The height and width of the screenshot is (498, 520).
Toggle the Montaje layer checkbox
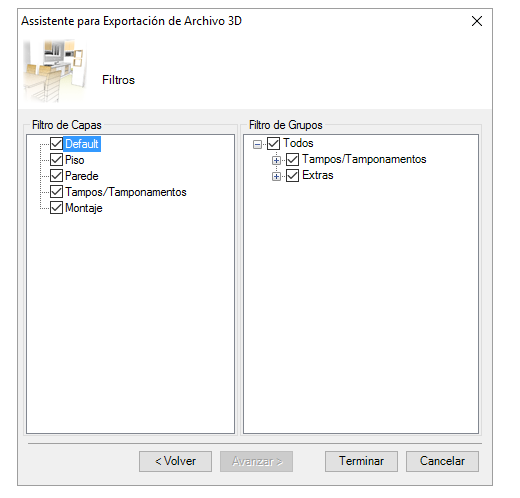click(x=56, y=208)
